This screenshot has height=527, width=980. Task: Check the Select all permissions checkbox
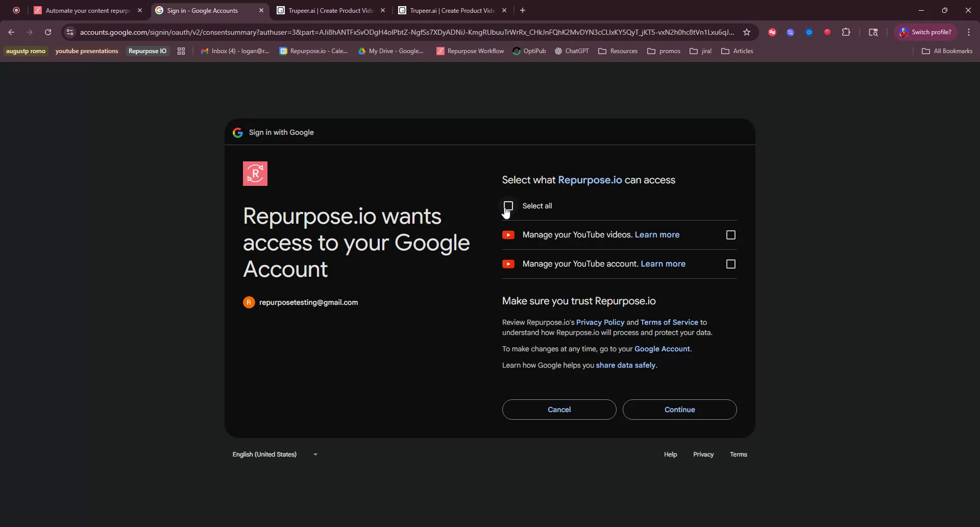coord(508,206)
